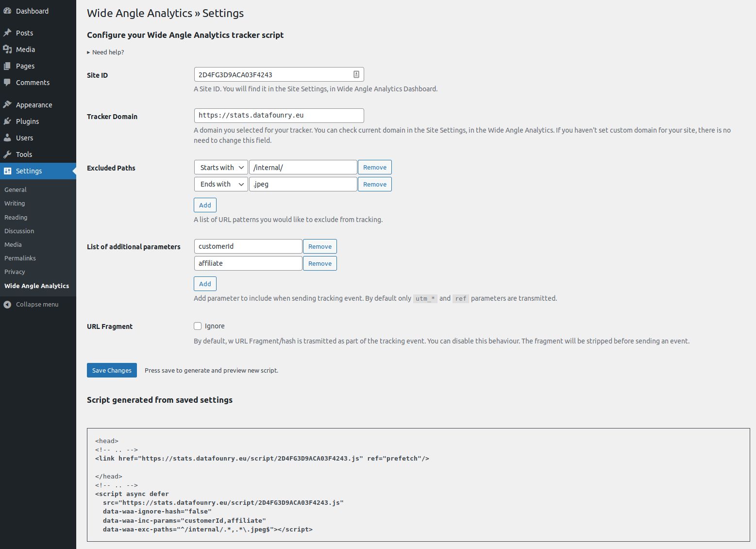Click the Plugins plug icon
The height and width of the screenshot is (549, 756).
click(x=7, y=121)
